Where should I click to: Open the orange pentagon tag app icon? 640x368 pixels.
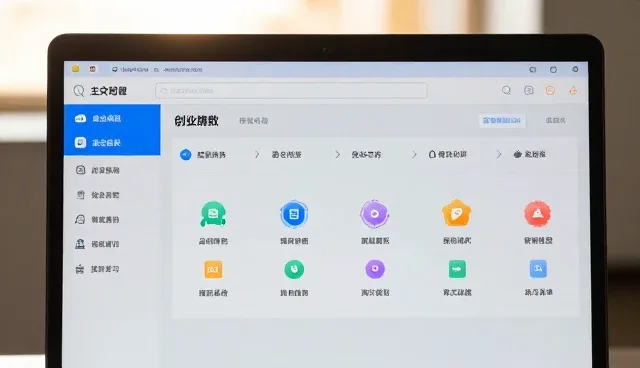pyautogui.click(x=456, y=213)
